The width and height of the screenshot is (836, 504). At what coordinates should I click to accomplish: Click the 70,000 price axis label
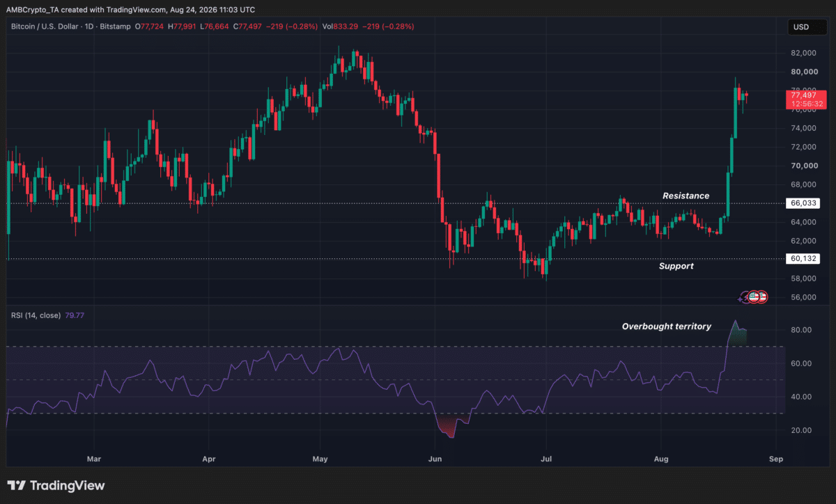[x=804, y=166]
